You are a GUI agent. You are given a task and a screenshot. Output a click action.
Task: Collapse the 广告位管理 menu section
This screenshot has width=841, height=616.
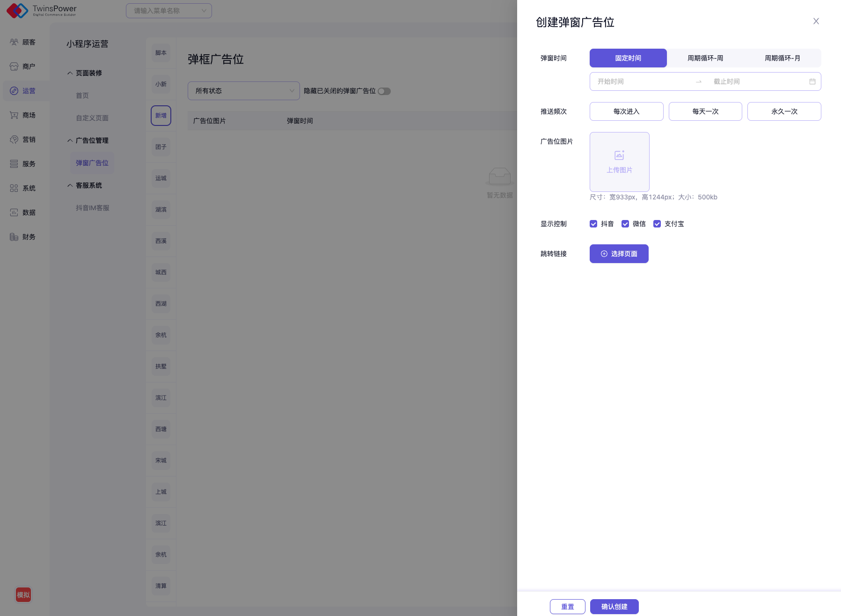[70, 140]
